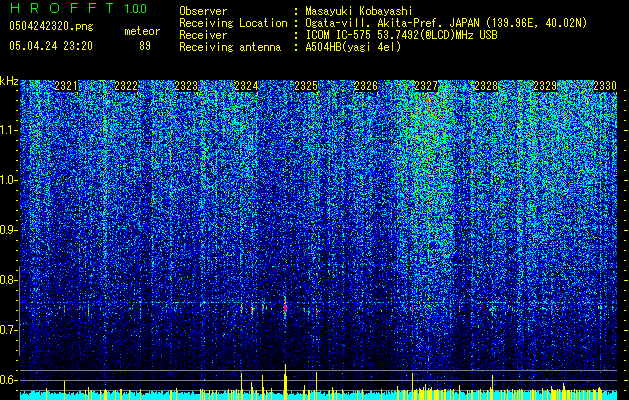Viewport: 629px width, 400px height.
Task: Click the 0.7 frequency axis label
Action: (8, 330)
